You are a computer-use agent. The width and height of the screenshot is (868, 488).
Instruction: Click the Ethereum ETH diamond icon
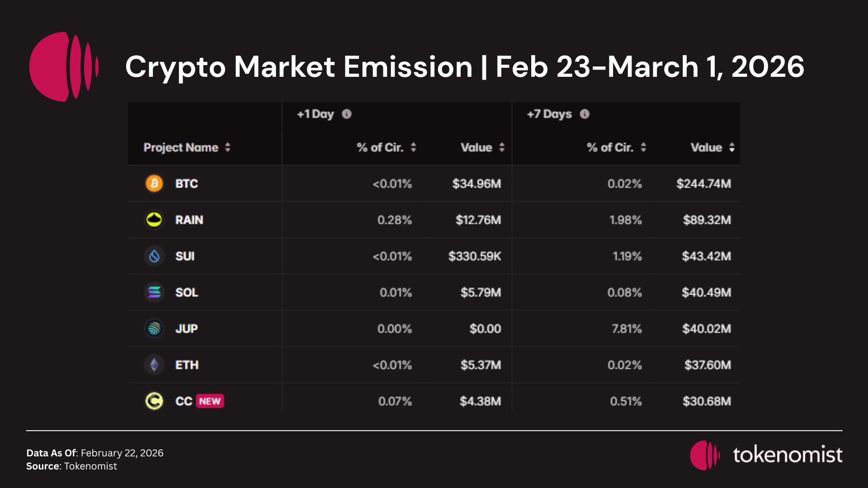coord(154,365)
